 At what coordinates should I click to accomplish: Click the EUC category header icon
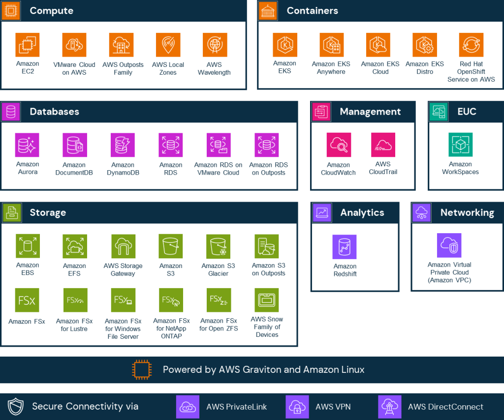(x=439, y=112)
